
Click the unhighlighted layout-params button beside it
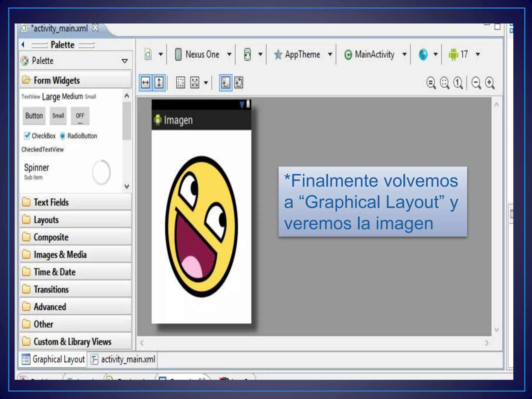tap(239, 83)
